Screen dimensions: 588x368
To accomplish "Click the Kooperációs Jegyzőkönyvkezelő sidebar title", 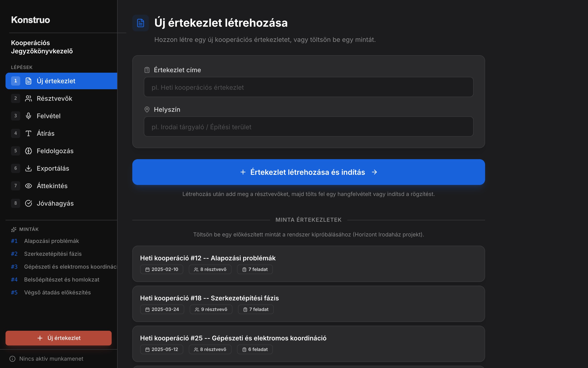I will click(x=42, y=47).
